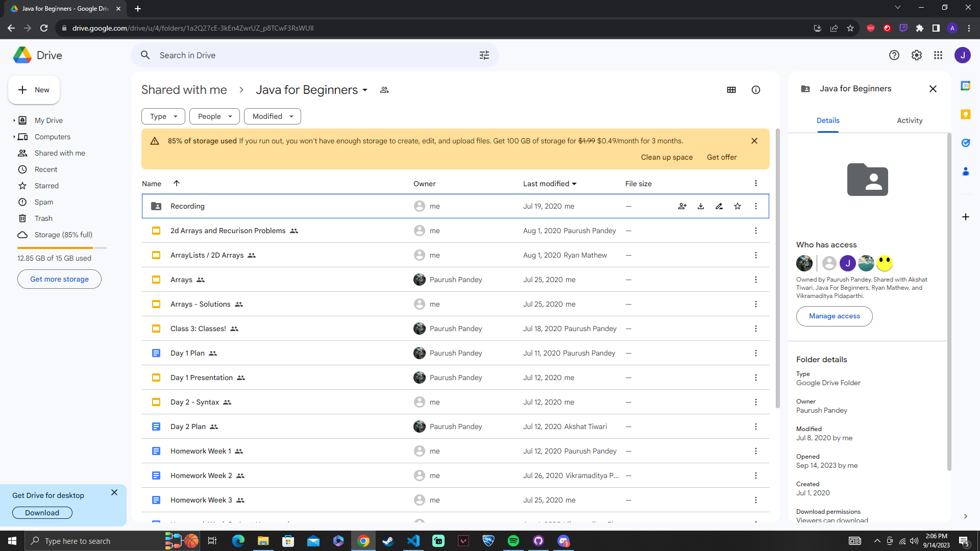Star the Recording folder
The image size is (980, 551).
738,206
